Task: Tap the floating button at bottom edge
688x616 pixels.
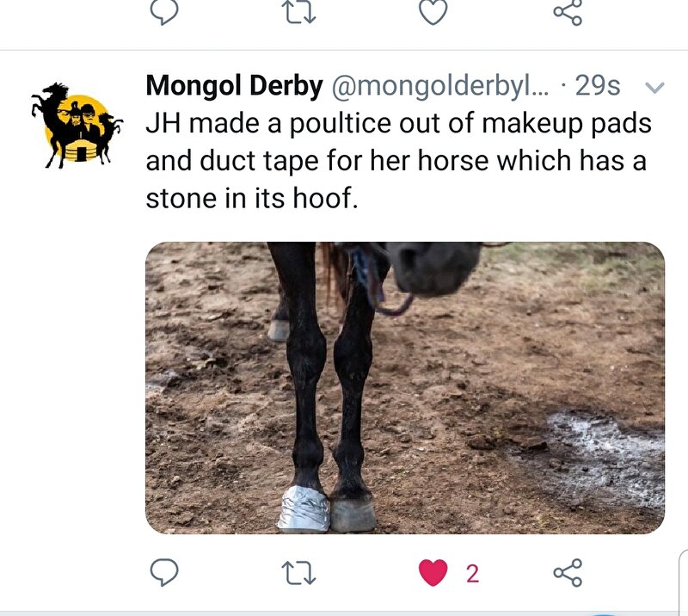Action: click(x=605, y=614)
